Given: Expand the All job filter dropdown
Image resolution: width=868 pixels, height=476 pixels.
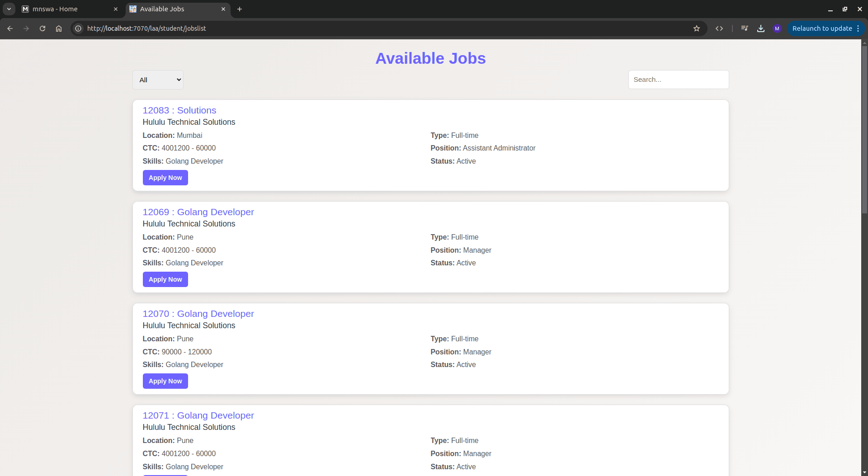Looking at the screenshot, I should (158, 80).
